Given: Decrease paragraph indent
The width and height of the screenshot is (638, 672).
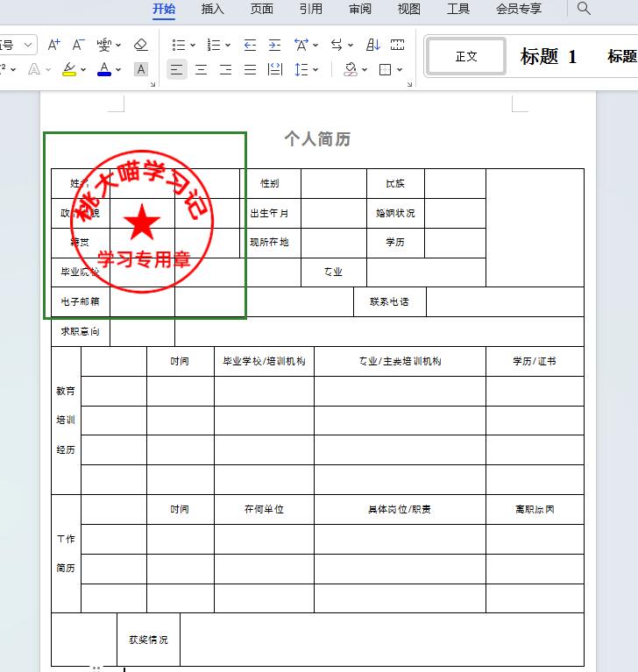Looking at the screenshot, I should click(250, 45).
